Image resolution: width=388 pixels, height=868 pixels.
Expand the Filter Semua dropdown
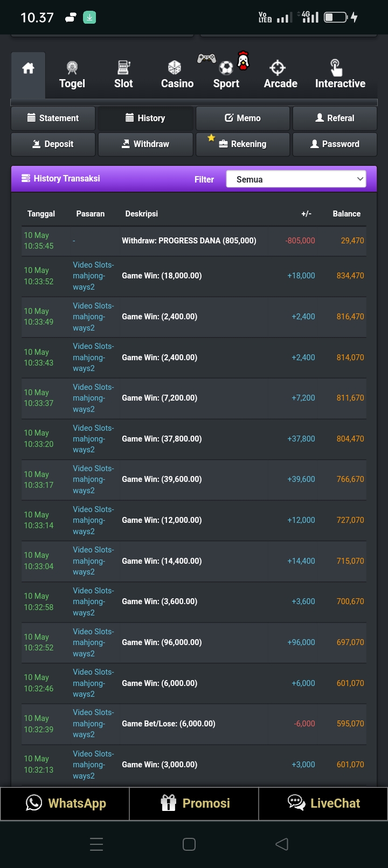(296, 179)
